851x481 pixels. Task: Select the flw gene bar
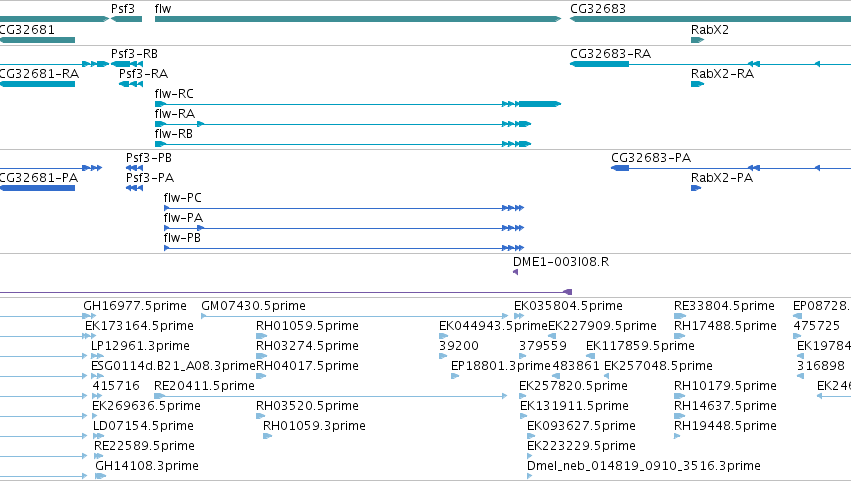358,19
